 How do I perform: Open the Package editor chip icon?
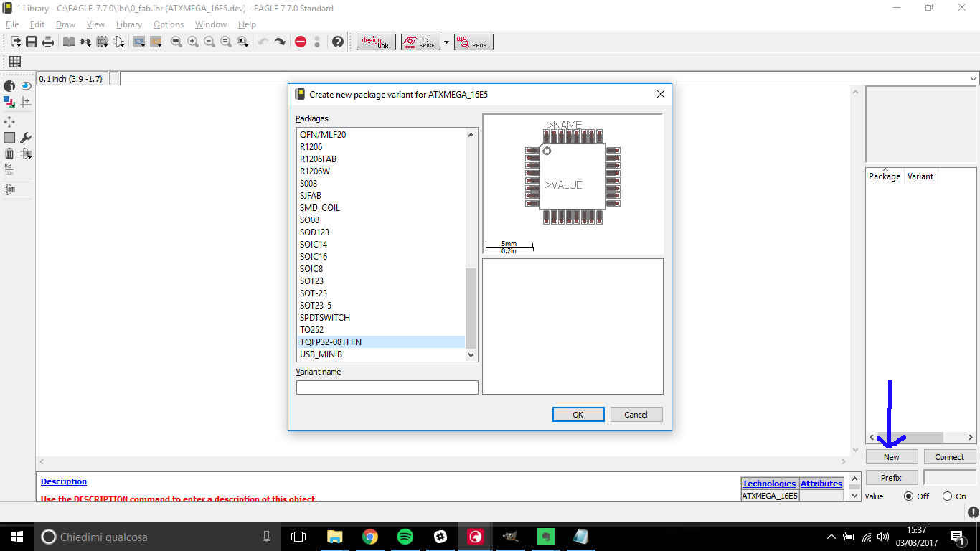[102, 42]
